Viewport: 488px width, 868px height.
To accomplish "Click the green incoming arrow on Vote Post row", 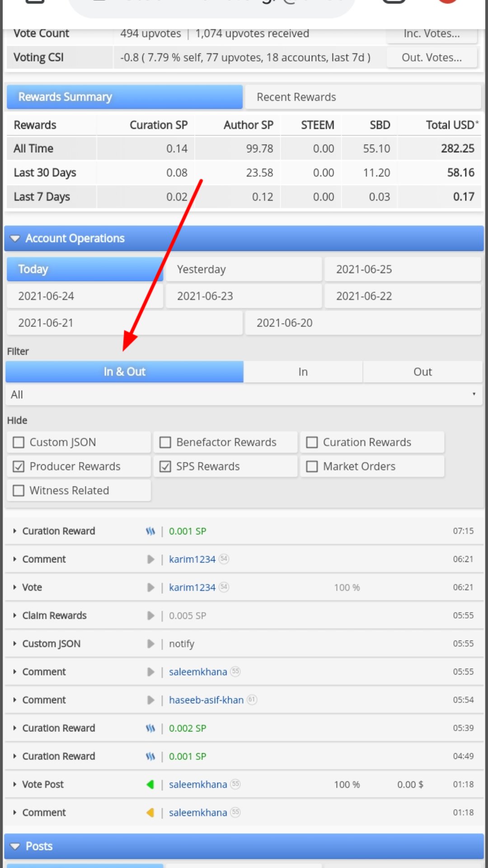I will 150,785.
